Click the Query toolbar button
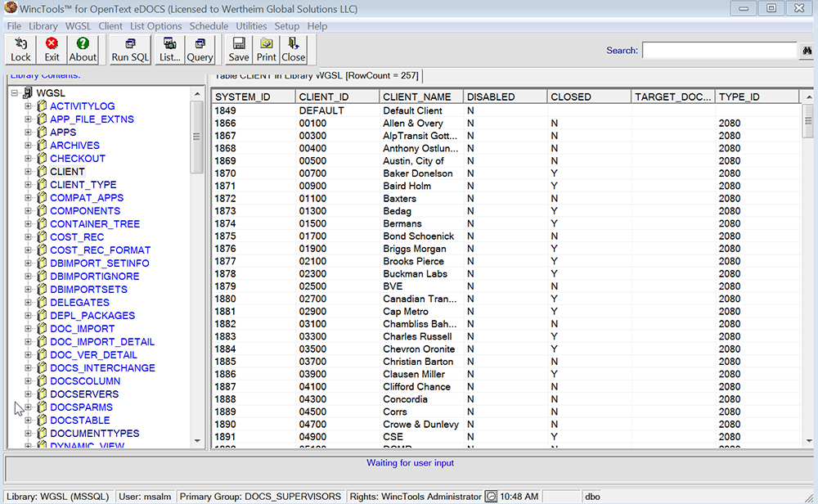818x504 pixels. pyautogui.click(x=200, y=50)
